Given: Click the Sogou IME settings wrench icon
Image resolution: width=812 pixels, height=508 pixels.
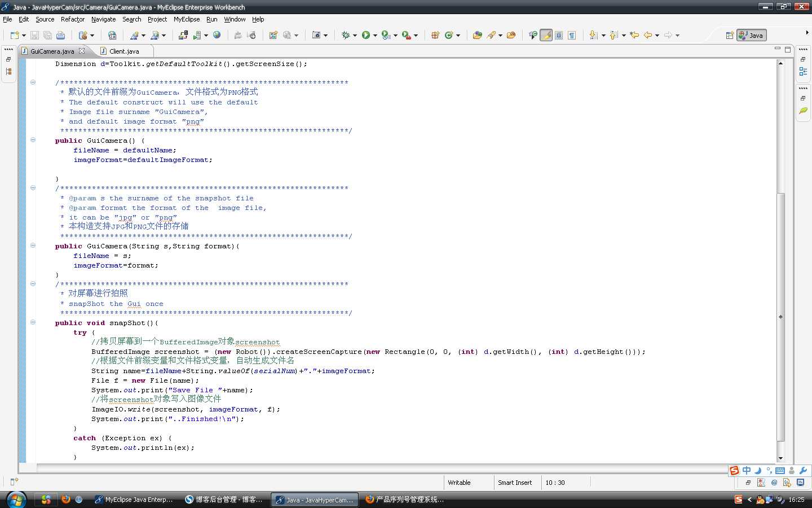Looking at the screenshot, I should point(804,470).
